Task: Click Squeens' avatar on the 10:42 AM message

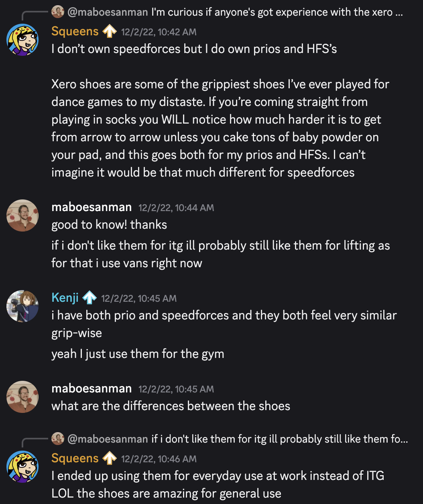Action: coord(22,40)
